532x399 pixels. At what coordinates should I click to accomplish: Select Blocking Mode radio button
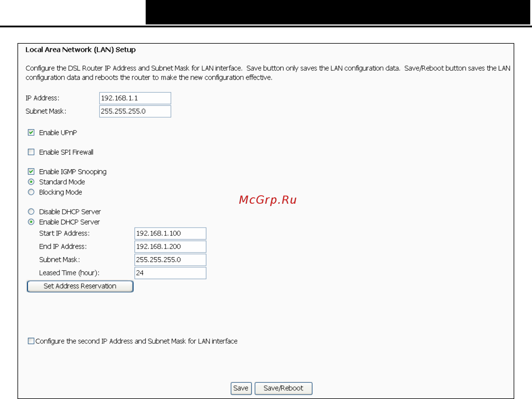point(31,192)
